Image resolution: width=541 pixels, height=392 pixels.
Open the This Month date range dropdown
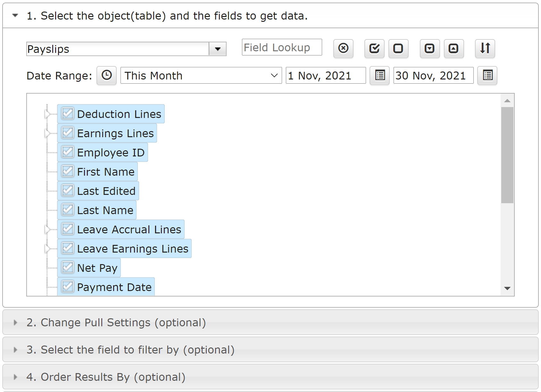[x=201, y=76]
